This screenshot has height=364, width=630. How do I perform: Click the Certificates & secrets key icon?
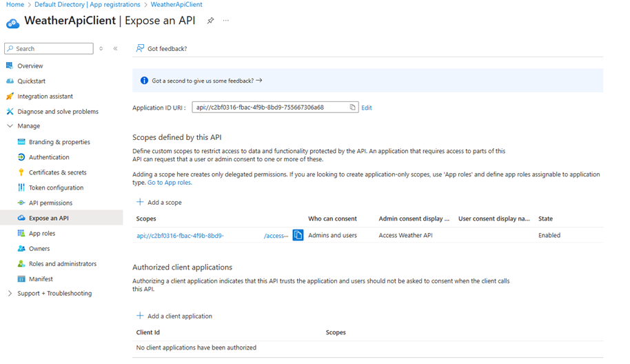point(21,172)
